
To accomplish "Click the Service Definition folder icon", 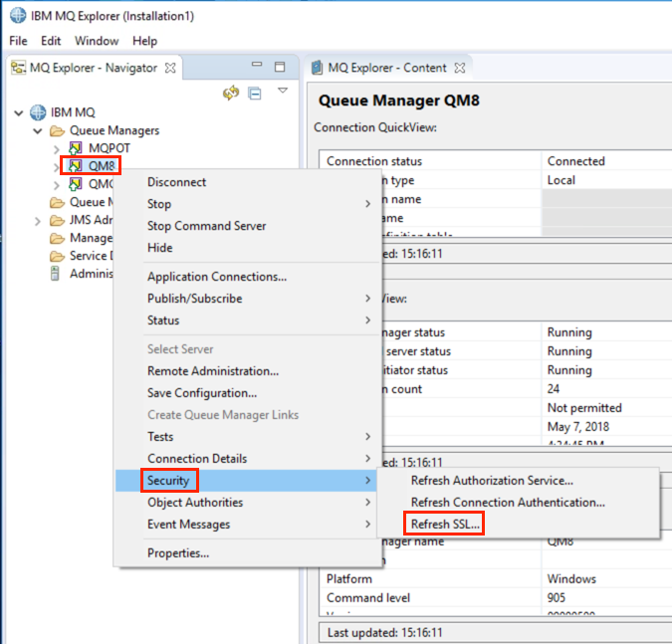I will click(x=58, y=256).
